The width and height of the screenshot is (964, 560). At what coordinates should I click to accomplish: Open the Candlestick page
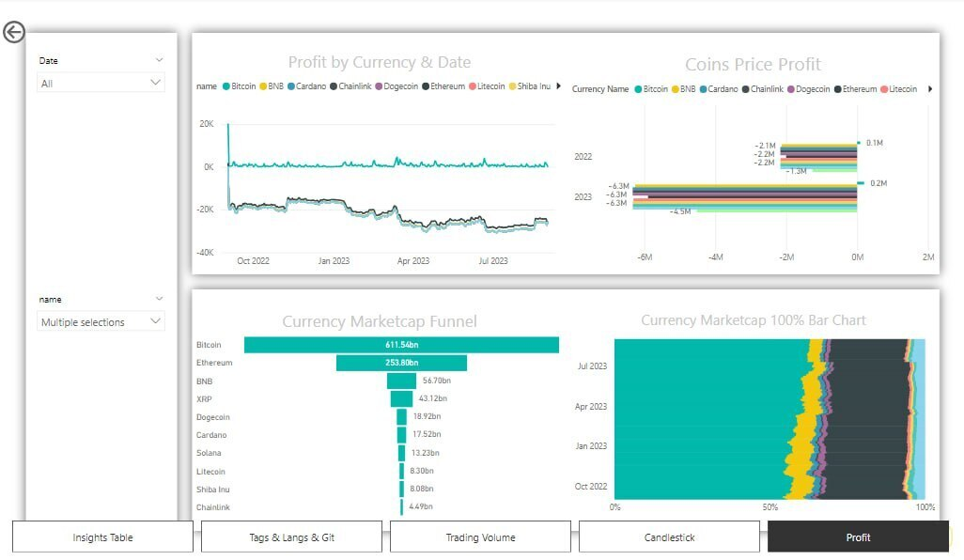pos(669,537)
